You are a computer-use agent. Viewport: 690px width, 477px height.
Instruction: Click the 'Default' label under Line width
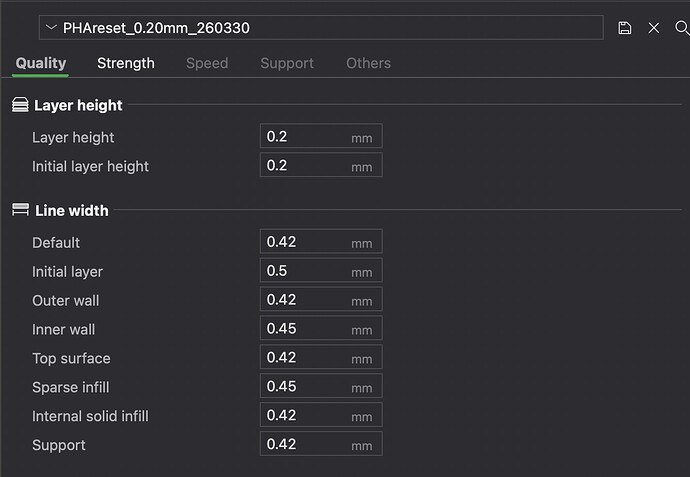click(x=56, y=243)
